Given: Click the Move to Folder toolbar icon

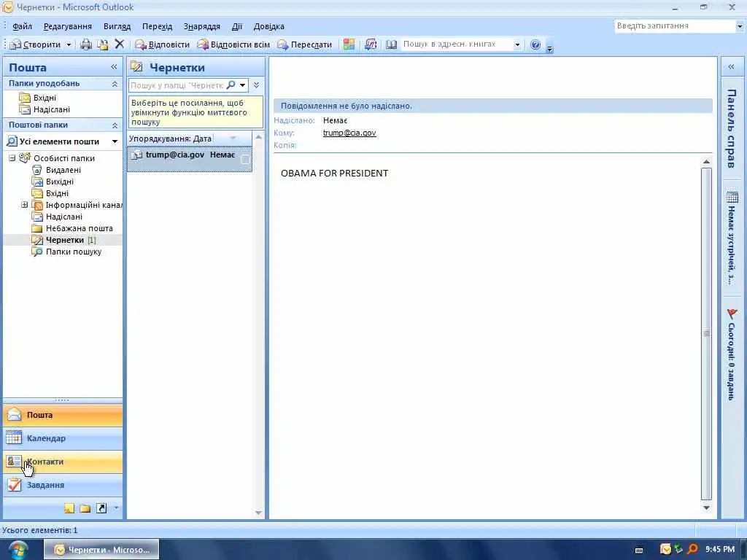Looking at the screenshot, I should click(x=102, y=44).
